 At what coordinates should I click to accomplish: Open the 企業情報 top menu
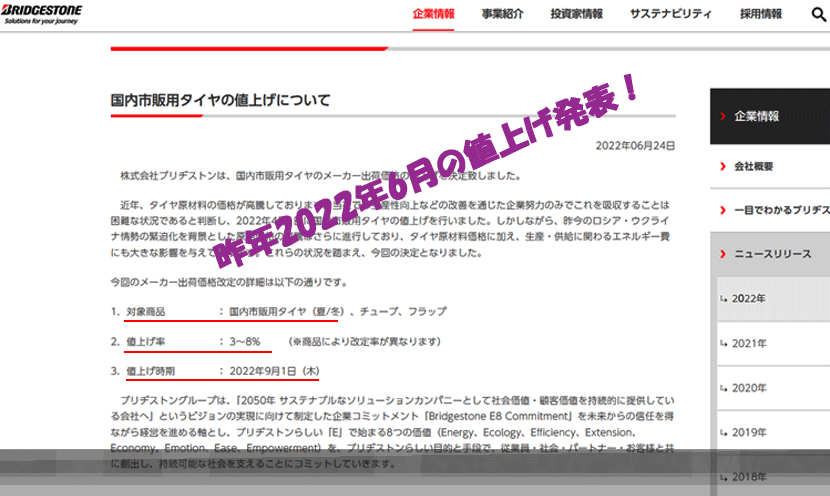[x=434, y=14]
